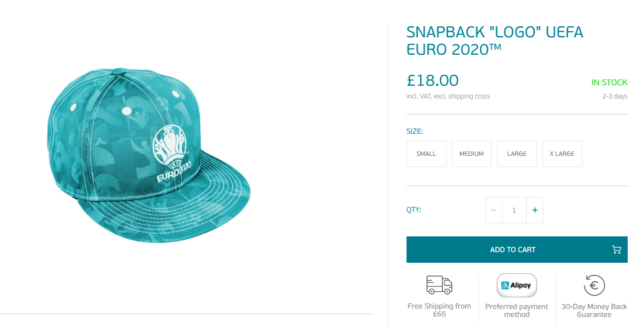
Task: Select size Small
Action: tap(426, 154)
